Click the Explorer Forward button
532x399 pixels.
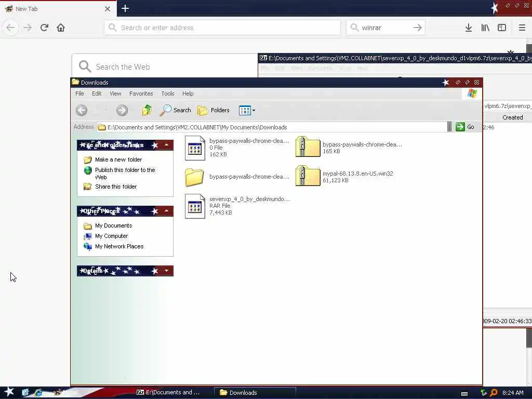click(x=122, y=110)
